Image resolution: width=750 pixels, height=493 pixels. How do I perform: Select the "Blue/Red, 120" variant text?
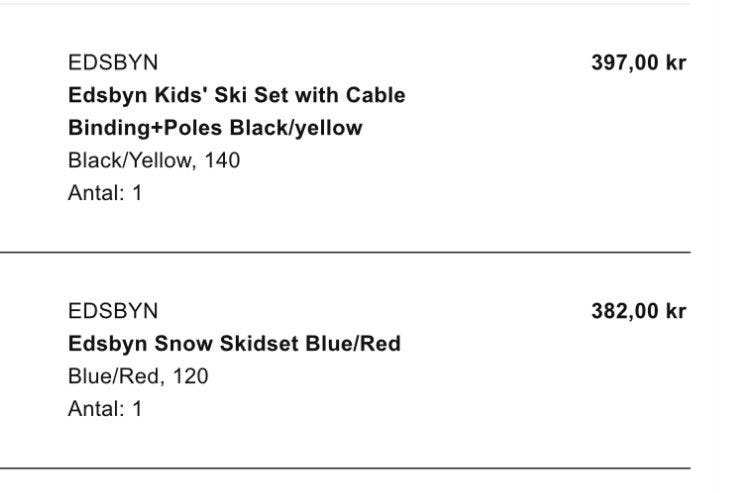coord(138,377)
